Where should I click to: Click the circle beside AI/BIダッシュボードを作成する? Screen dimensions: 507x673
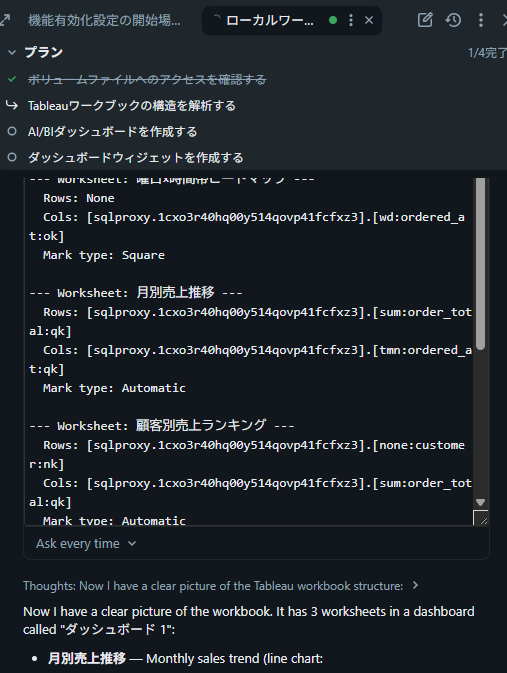[x=12, y=131]
